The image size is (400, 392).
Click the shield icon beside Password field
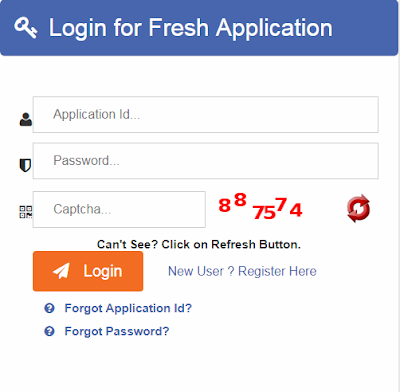25,165
